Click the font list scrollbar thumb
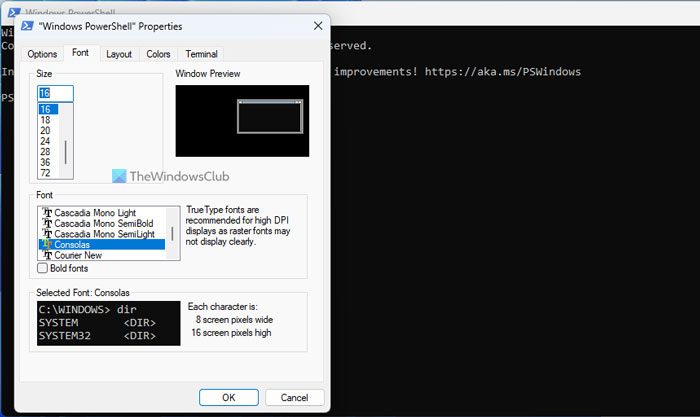Screen dimensions: 700x417 pos(172,234)
